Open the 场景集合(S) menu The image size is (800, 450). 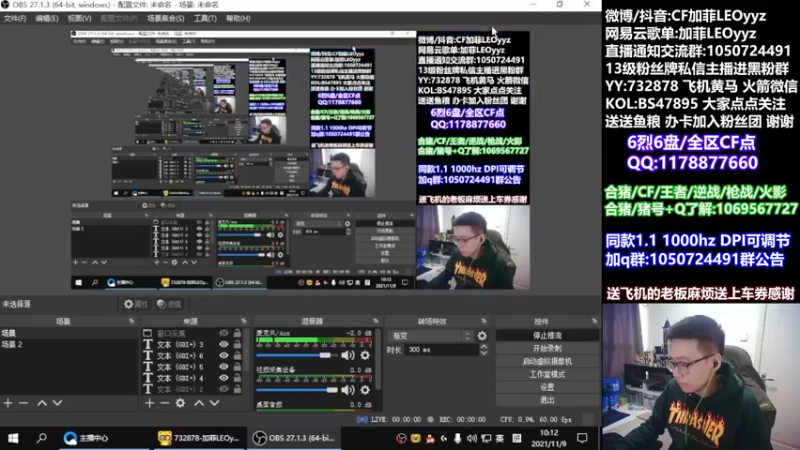pyautogui.click(x=165, y=18)
